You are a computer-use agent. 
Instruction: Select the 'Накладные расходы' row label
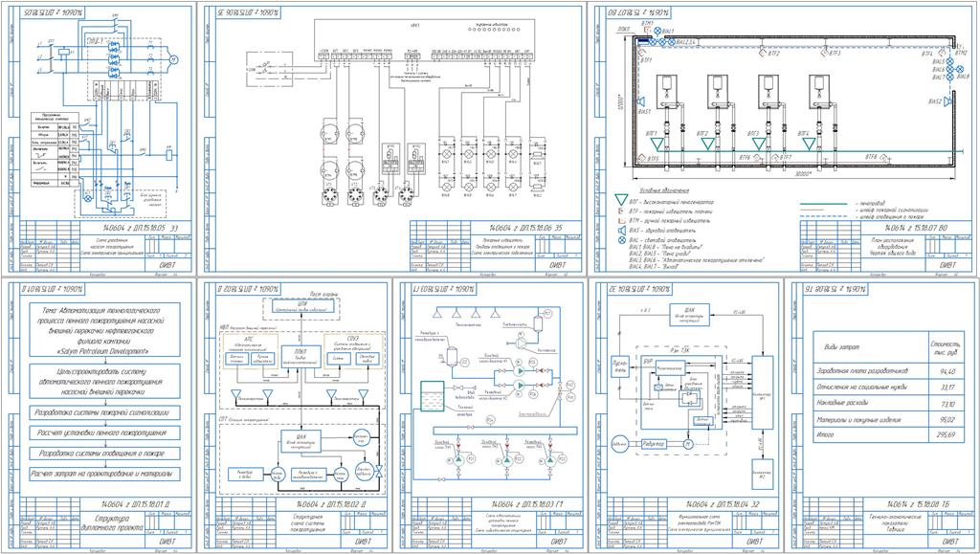tap(841, 404)
